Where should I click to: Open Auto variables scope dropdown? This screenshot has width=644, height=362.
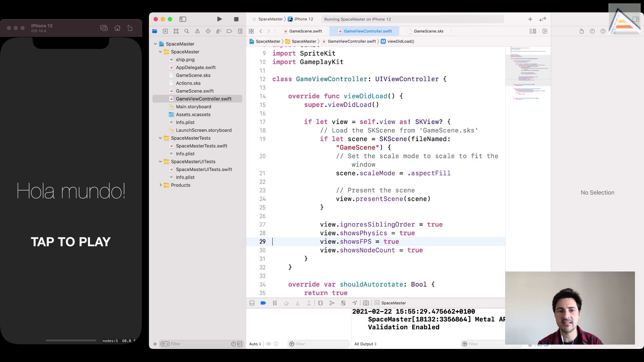click(x=255, y=344)
